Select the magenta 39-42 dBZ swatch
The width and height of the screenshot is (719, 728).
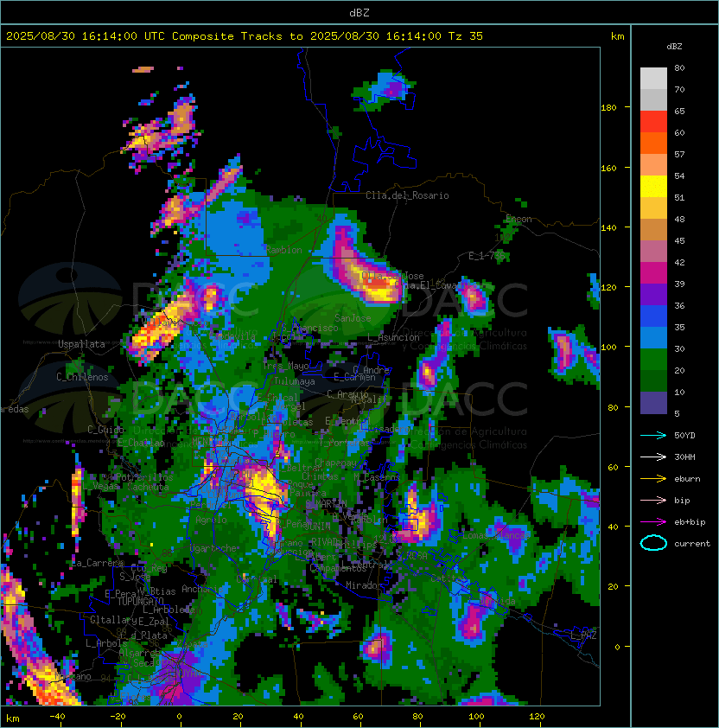[x=653, y=273]
